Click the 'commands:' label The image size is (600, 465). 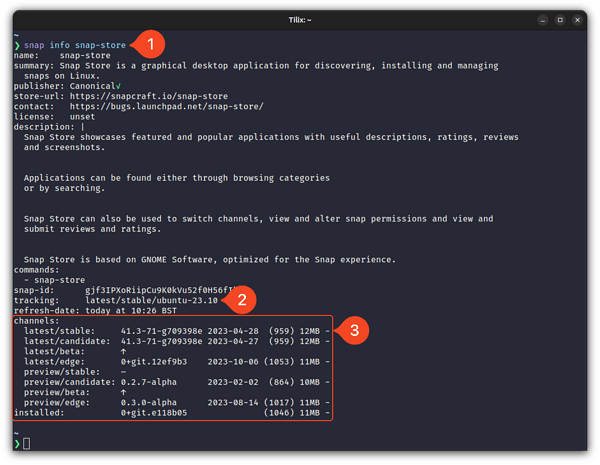click(x=37, y=270)
